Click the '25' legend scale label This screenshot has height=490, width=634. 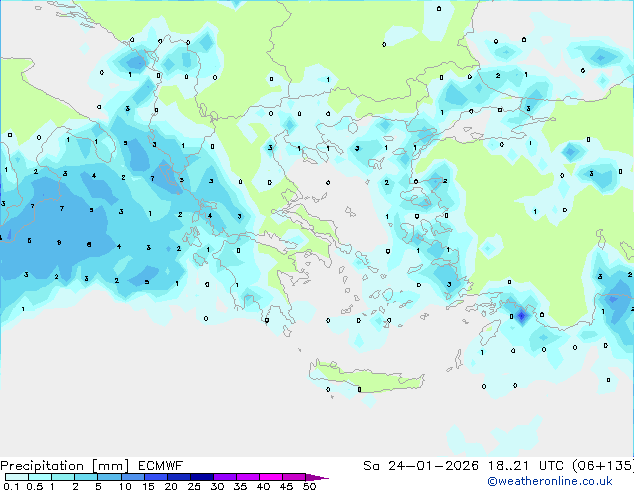[194, 486]
